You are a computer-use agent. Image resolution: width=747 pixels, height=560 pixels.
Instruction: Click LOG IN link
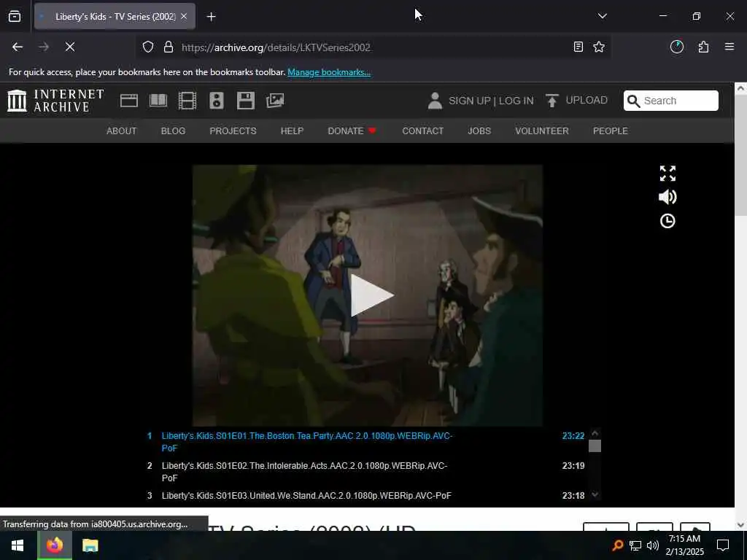click(516, 101)
